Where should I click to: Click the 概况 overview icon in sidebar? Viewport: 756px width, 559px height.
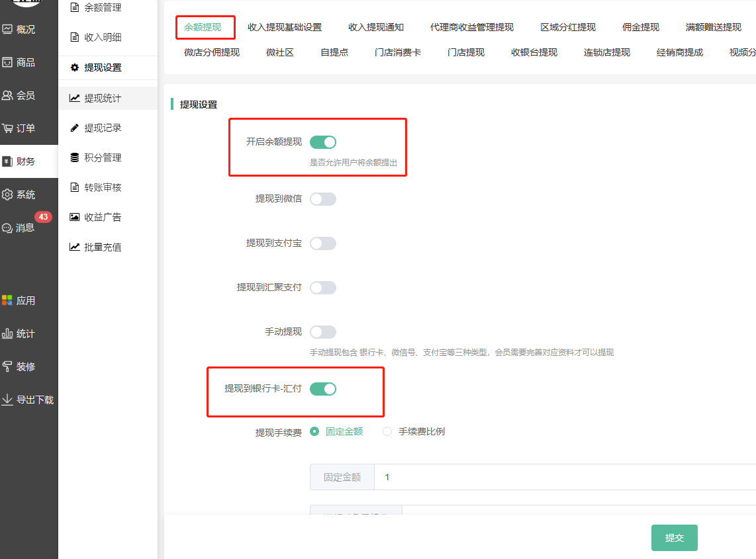[x=7, y=30]
